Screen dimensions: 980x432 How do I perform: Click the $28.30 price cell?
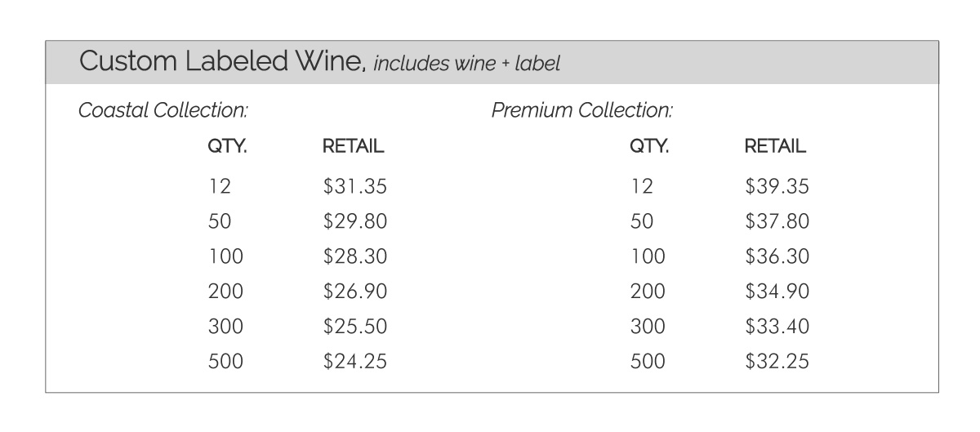click(354, 256)
